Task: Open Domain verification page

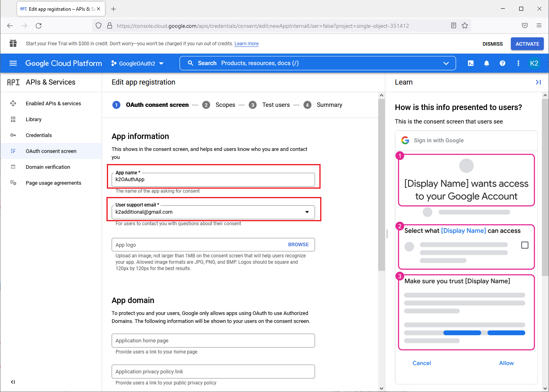Action: (x=48, y=167)
